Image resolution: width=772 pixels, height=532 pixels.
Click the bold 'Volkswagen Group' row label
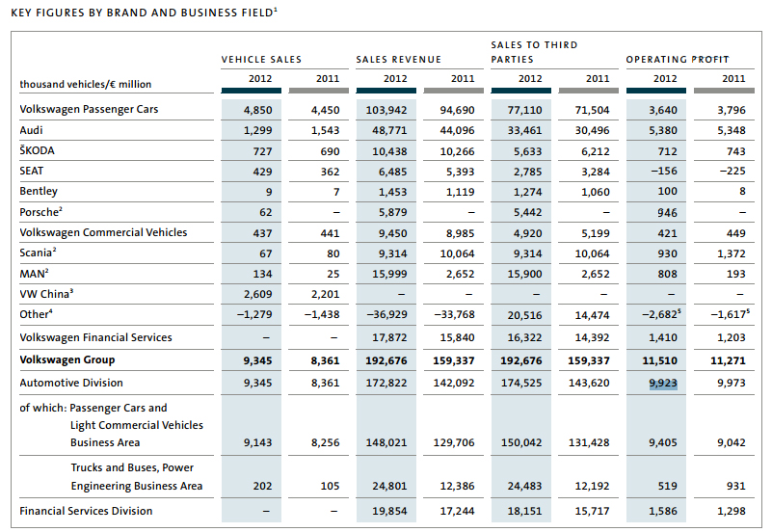67,359
